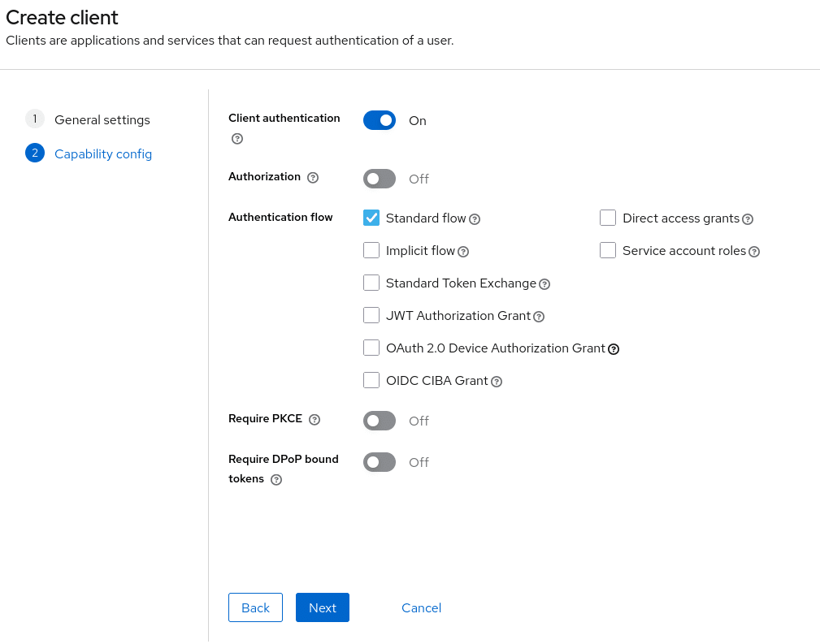Viewport: 820px width, 644px height.
Task: Check the Service account roles checkbox
Action: click(x=608, y=250)
